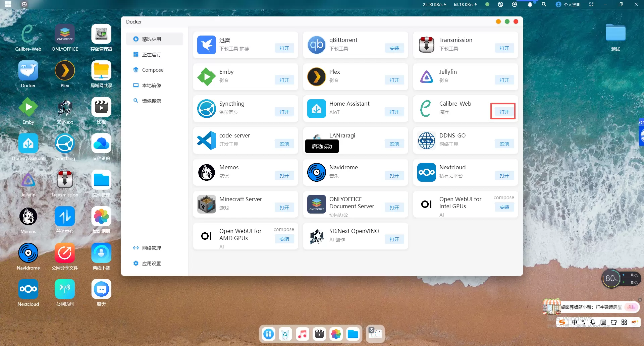This screenshot has width=644, height=346.
Task: Launch the Navidrome desktop icon
Action: click(28, 253)
